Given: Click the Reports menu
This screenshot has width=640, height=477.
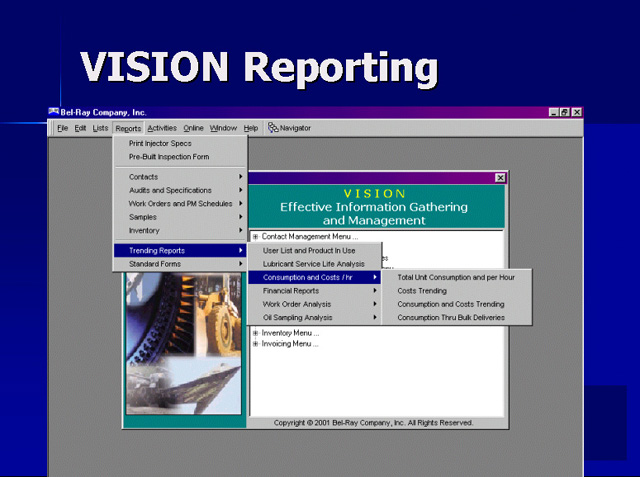Looking at the screenshot, I should coord(128,129).
